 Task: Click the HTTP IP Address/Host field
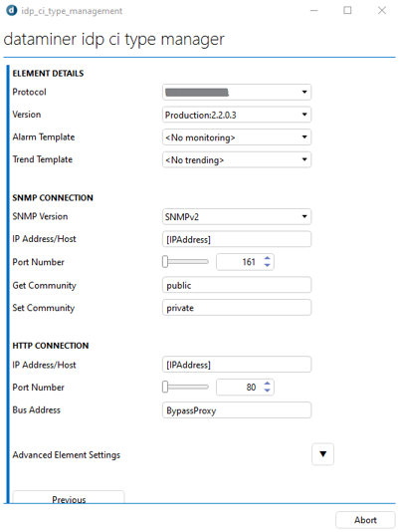coord(237,365)
